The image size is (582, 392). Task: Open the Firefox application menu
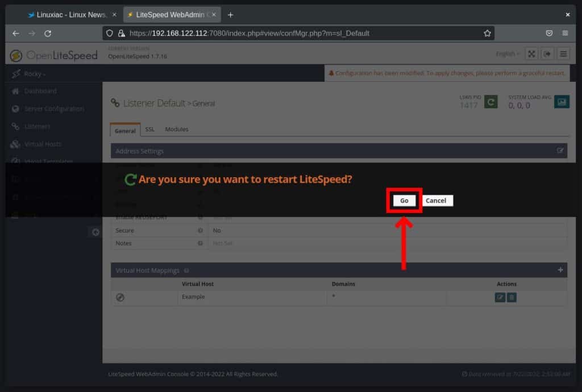pos(565,34)
